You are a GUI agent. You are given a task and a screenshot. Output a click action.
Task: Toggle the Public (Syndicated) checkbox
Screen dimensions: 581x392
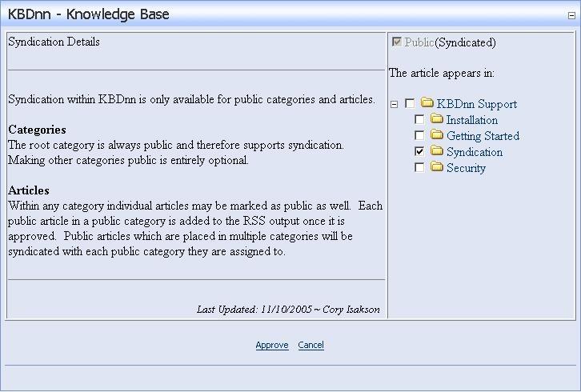396,42
